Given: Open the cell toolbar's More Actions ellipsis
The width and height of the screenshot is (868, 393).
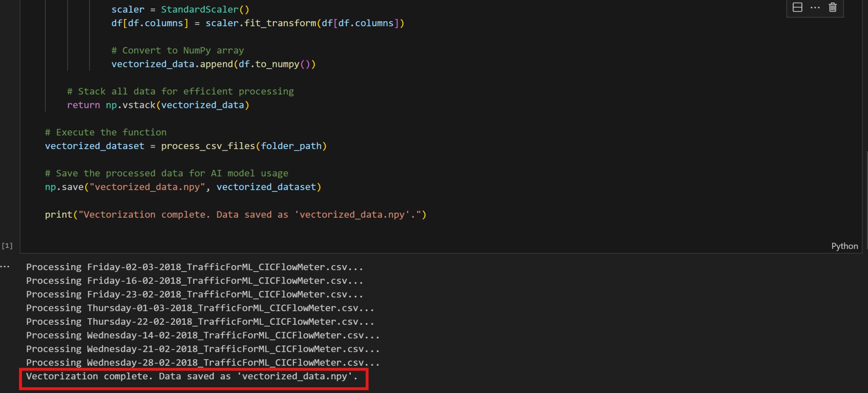Looking at the screenshot, I should tap(815, 7).
